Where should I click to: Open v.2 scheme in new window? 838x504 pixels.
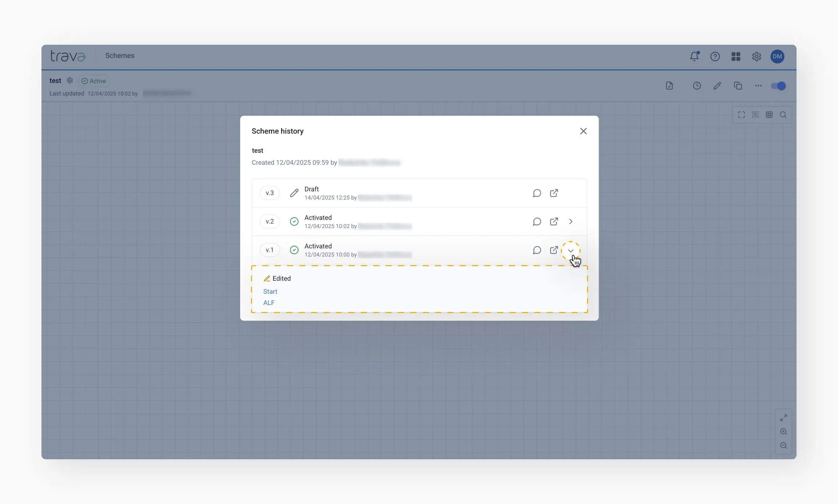[554, 221]
